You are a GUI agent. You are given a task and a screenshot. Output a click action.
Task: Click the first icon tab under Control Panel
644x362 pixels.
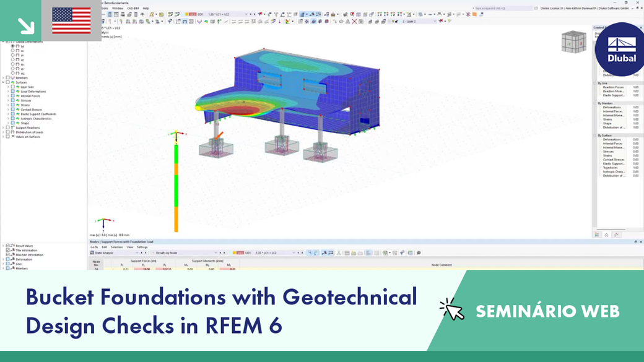(597, 235)
